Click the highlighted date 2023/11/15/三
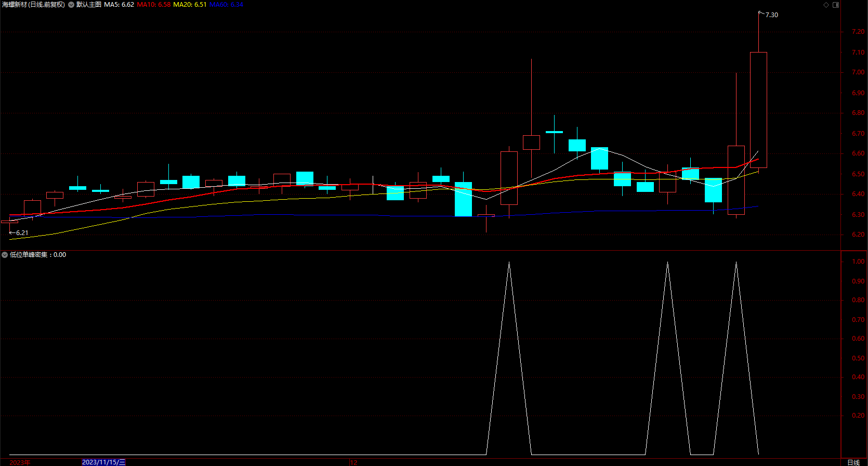 tap(104, 462)
